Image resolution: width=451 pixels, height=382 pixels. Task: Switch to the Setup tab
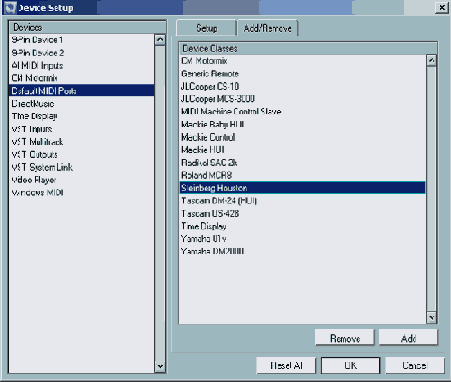tap(206, 28)
